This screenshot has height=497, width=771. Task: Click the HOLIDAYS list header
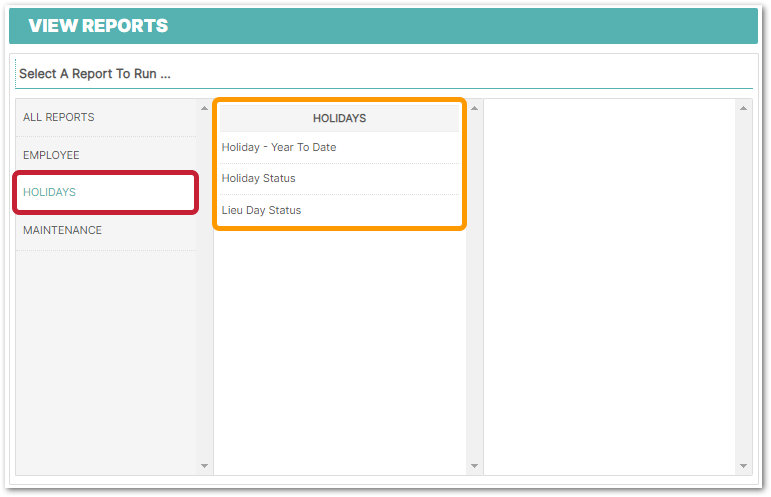coord(339,118)
